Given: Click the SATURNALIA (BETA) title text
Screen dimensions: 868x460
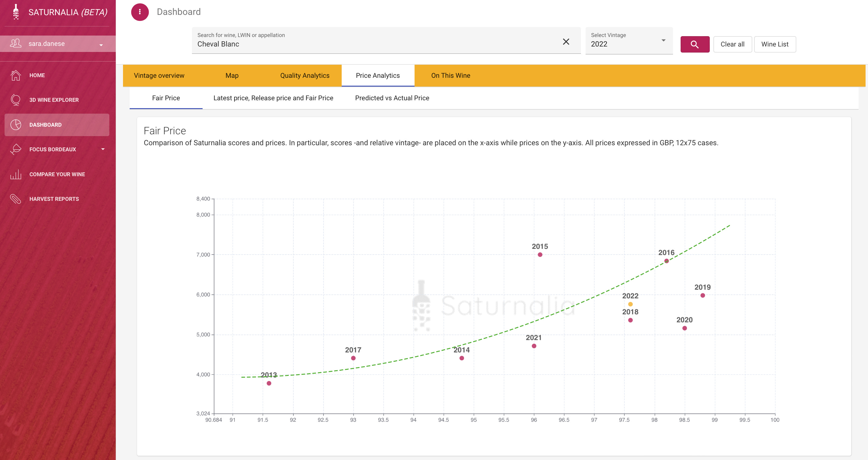Looking at the screenshot, I should (68, 12).
